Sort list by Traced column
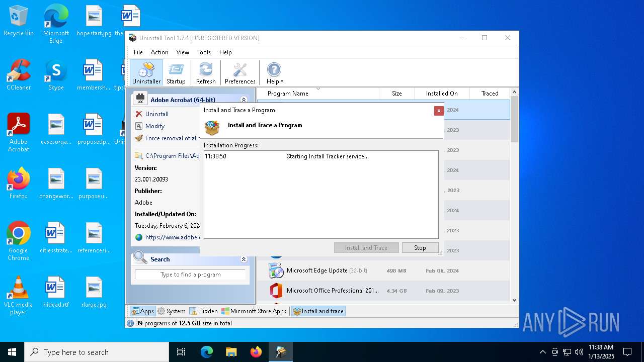 (490, 94)
